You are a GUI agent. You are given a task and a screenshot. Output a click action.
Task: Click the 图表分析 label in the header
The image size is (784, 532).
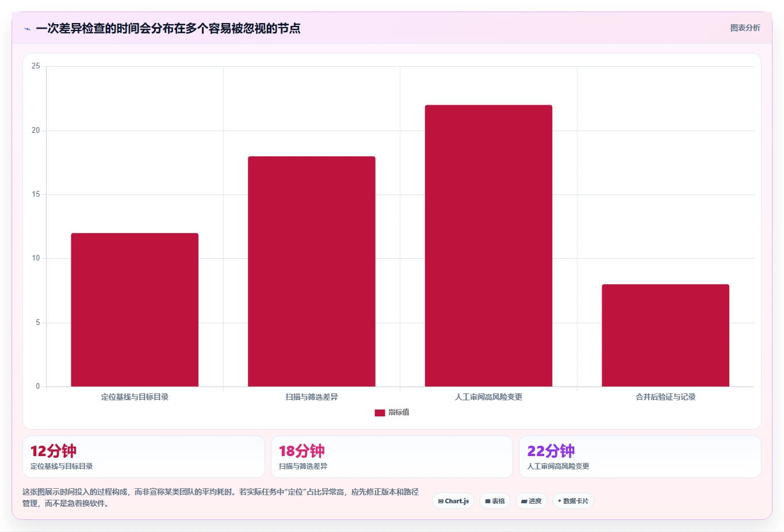tap(745, 28)
